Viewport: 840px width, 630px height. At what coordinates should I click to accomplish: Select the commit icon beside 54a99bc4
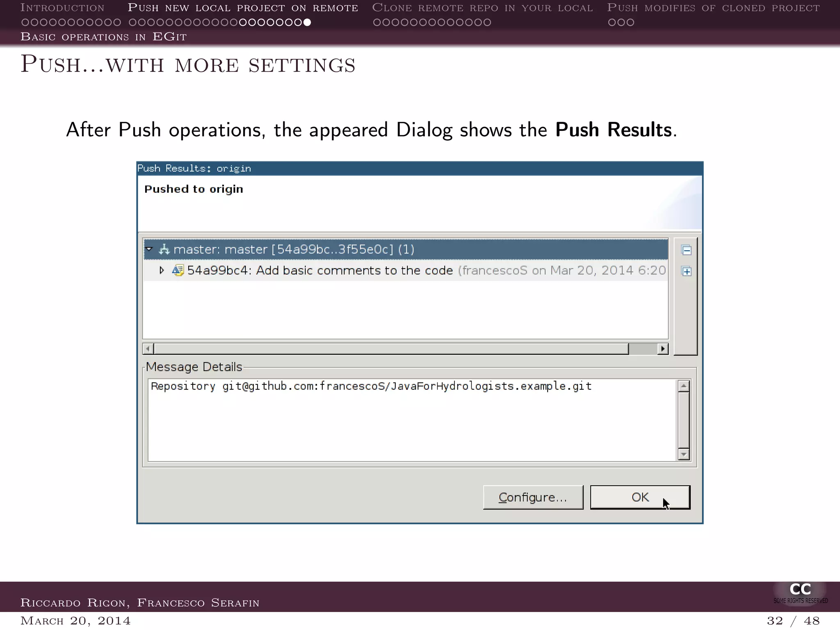pyautogui.click(x=178, y=270)
